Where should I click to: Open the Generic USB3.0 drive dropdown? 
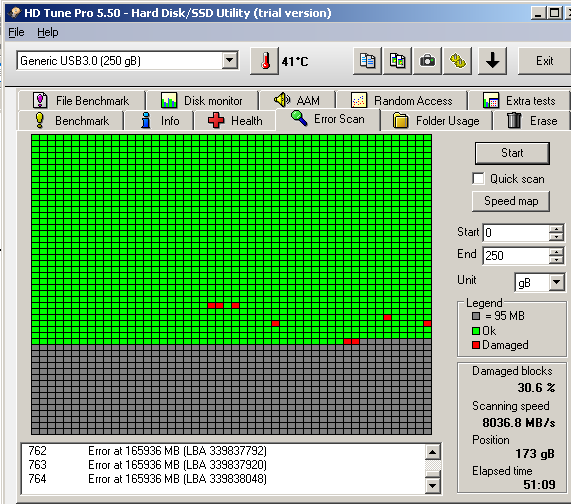point(230,60)
